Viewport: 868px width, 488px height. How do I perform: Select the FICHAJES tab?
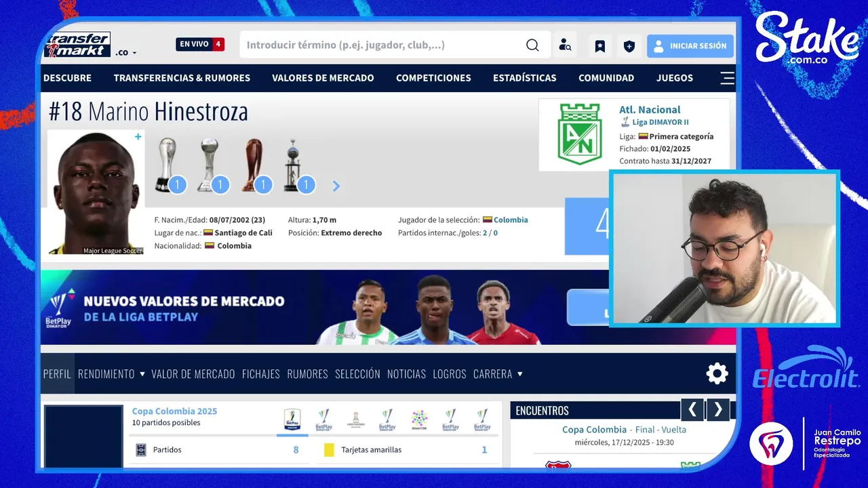coord(261,373)
